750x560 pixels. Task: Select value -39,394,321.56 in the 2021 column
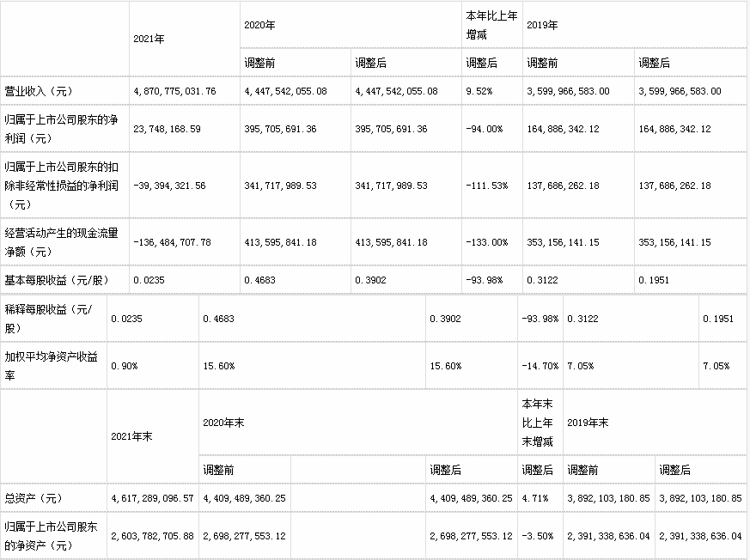(169, 186)
